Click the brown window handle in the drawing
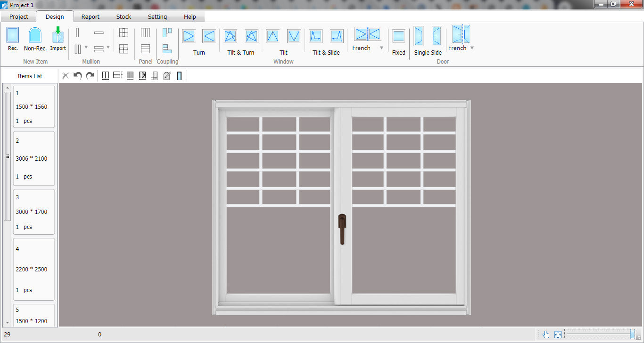 click(x=342, y=229)
